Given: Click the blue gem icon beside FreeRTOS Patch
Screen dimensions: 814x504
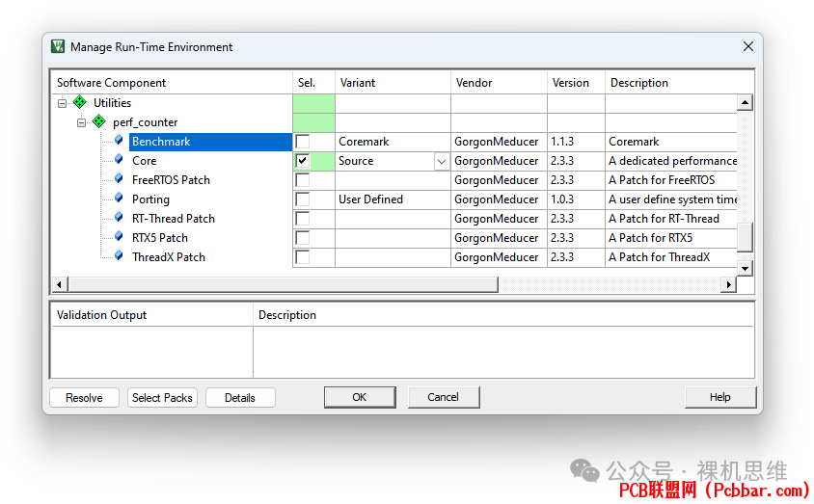Looking at the screenshot, I should (119, 178).
